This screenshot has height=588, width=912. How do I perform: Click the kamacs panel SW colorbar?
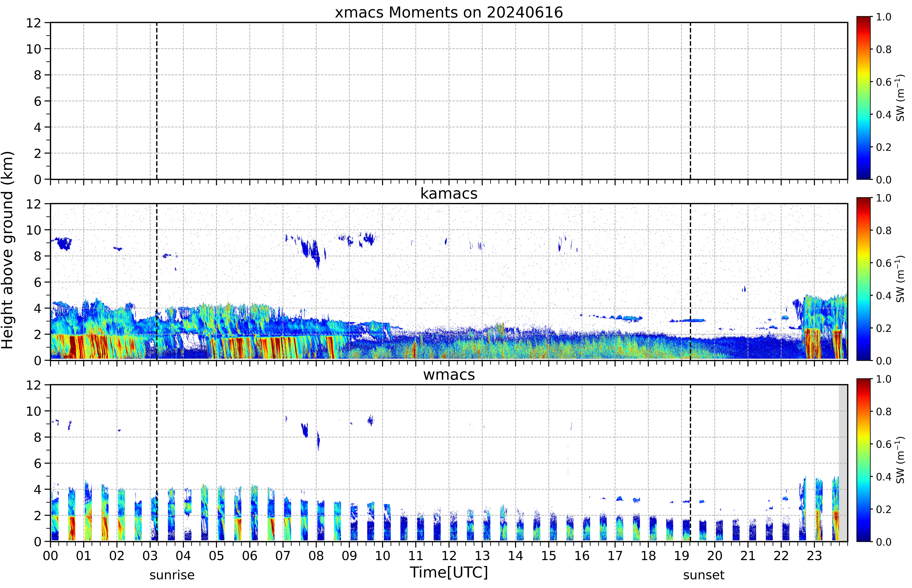click(x=863, y=279)
